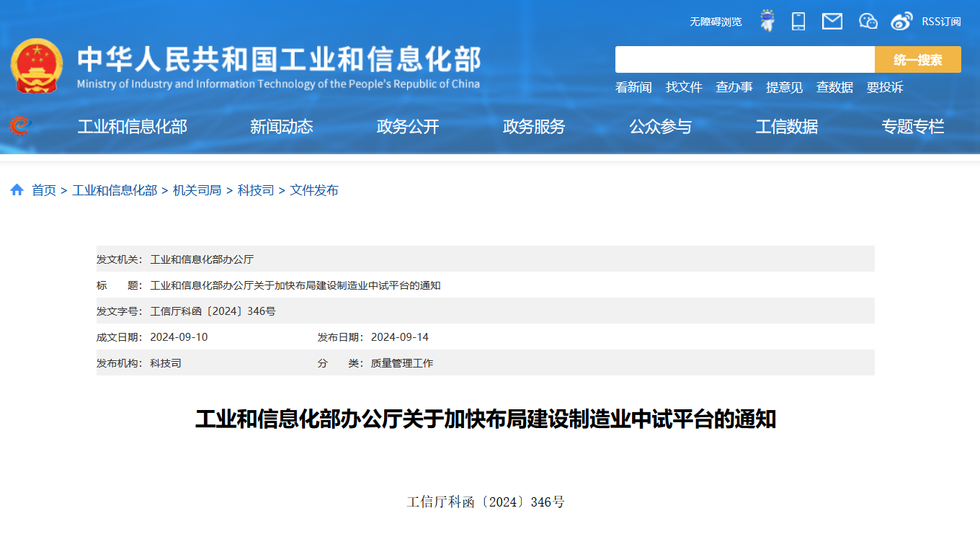980x539 pixels.
Task: Open the mobile phone version icon
Action: 798,21
